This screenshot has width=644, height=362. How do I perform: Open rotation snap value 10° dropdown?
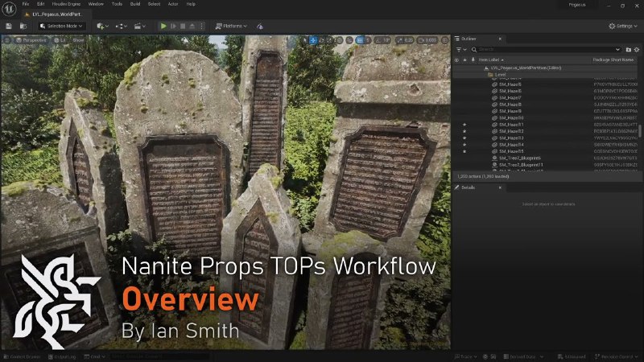386,40
